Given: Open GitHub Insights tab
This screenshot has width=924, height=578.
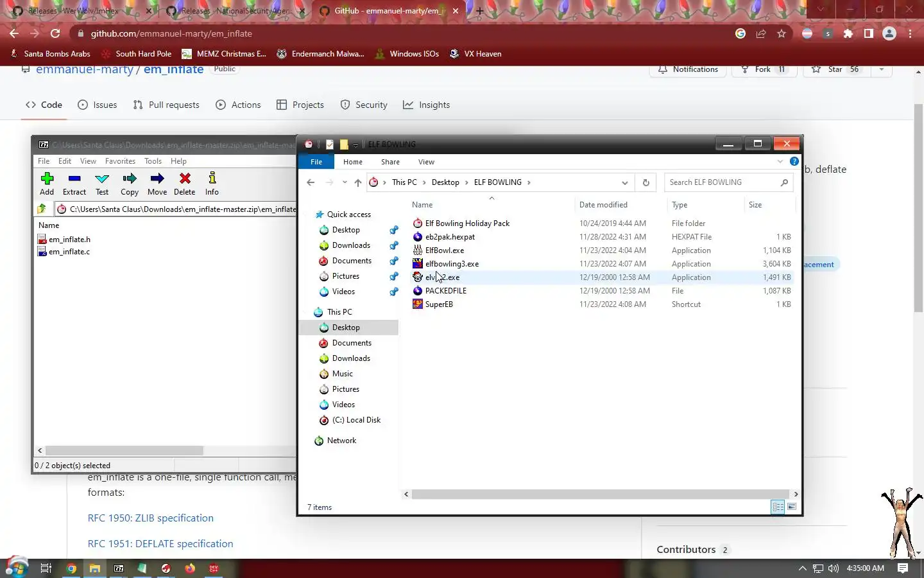Looking at the screenshot, I should pyautogui.click(x=427, y=105).
